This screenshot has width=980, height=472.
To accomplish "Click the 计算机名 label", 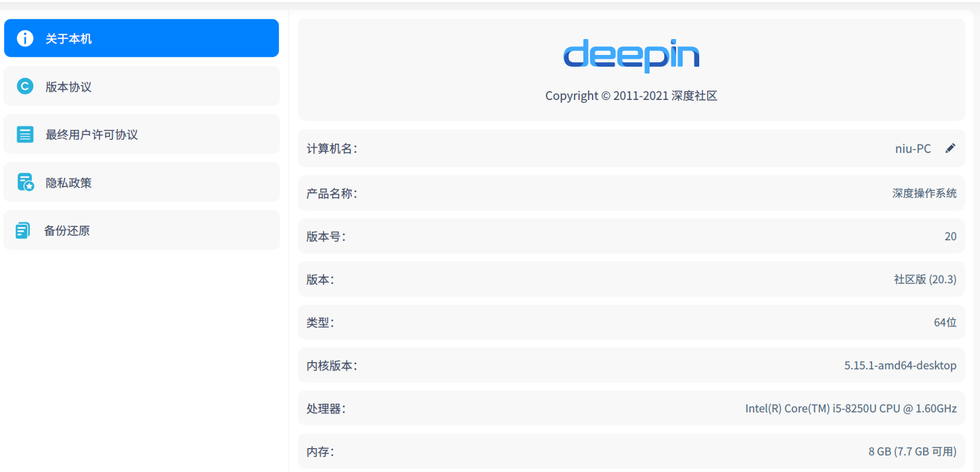I will (x=332, y=148).
